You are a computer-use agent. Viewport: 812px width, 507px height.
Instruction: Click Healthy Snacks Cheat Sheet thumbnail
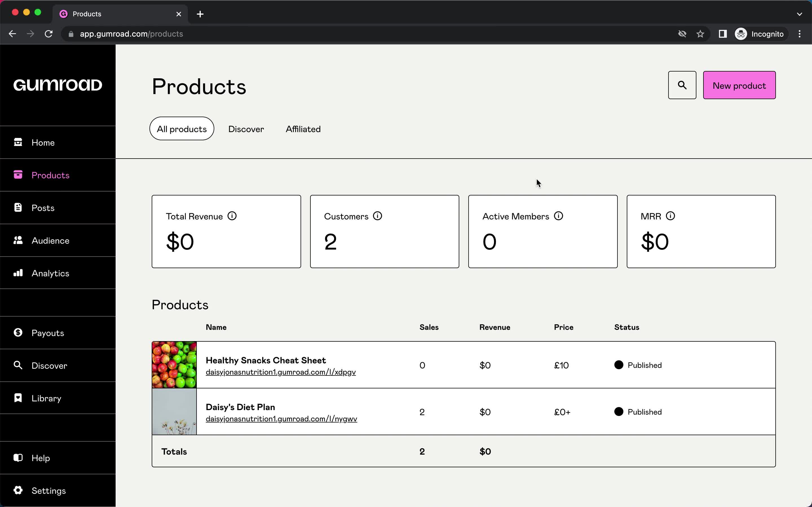[174, 364]
